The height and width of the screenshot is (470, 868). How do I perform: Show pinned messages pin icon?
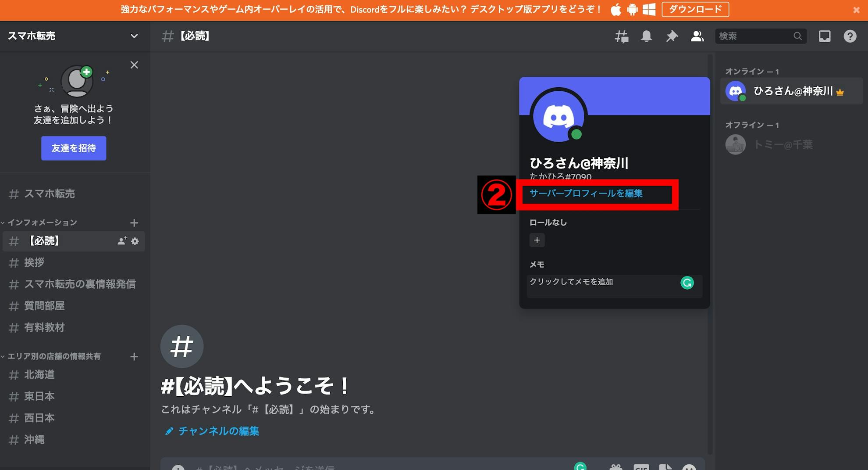tap(672, 36)
